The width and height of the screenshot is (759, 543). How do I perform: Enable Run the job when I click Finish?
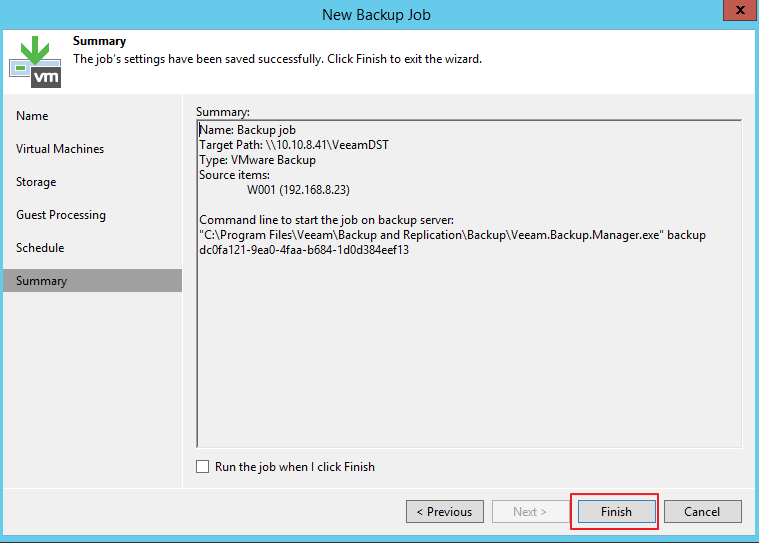pyautogui.click(x=203, y=467)
